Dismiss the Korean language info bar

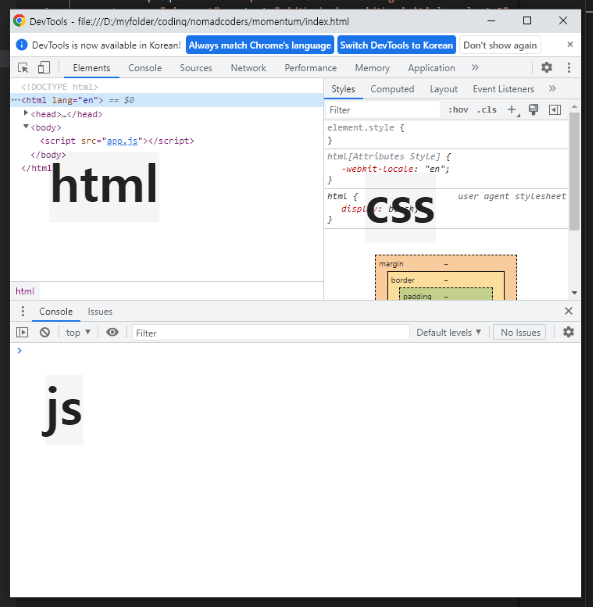click(x=570, y=45)
